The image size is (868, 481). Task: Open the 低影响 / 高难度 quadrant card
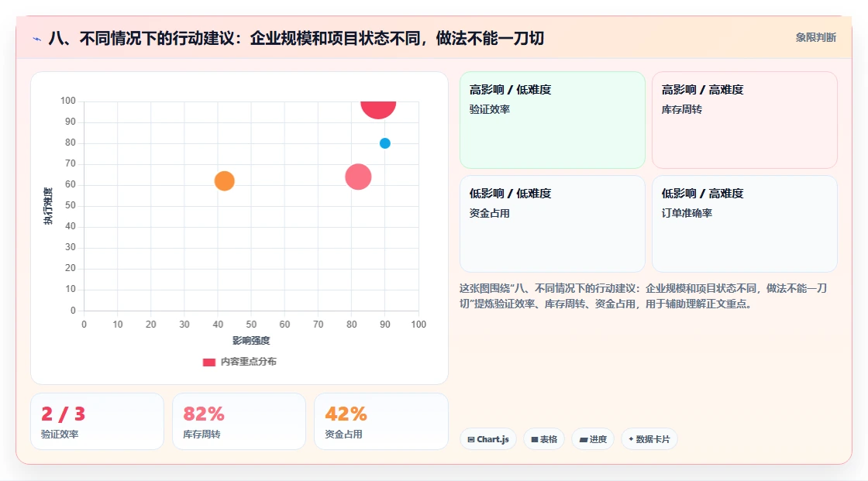point(745,224)
